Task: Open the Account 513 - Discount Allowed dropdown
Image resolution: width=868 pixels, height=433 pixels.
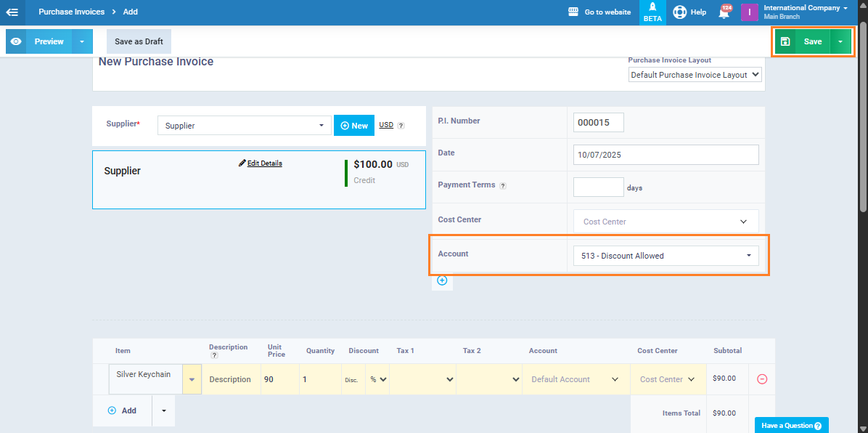Action: click(666, 256)
